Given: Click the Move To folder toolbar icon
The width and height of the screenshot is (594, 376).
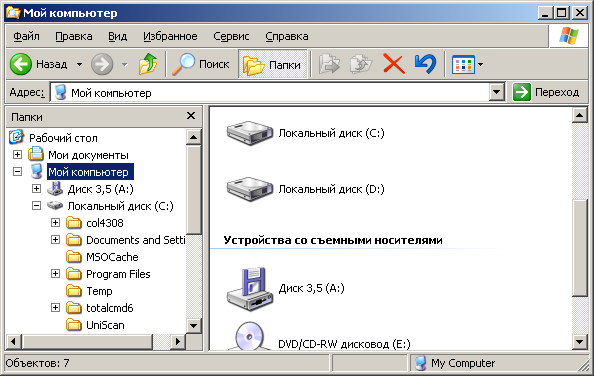Looking at the screenshot, I should click(329, 64).
